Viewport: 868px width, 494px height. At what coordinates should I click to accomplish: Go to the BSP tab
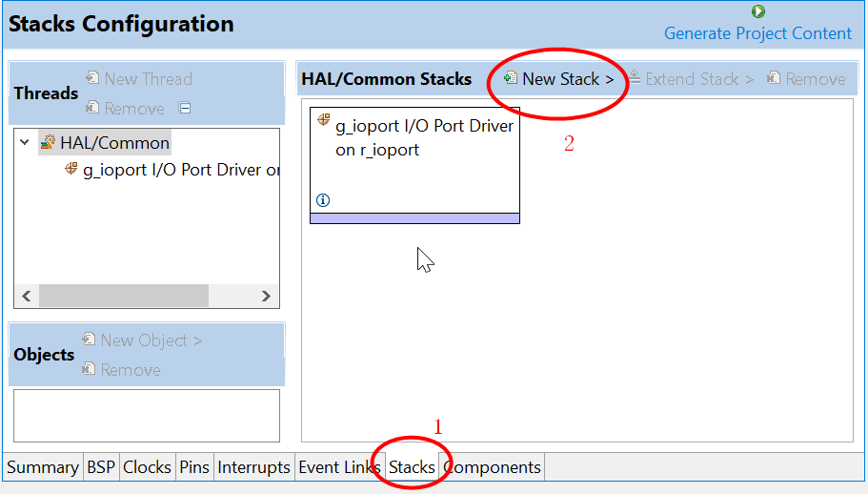click(x=100, y=467)
